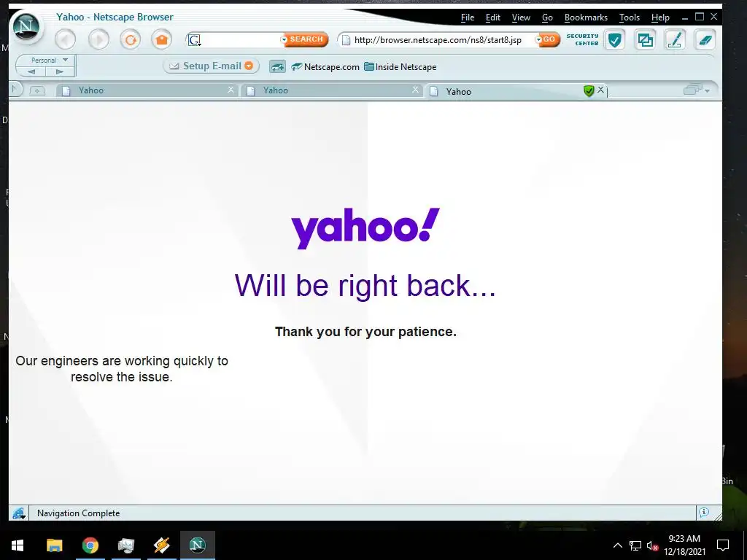The width and height of the screenshot is (747, 560).
Task: Open the Home page via house icon
Action: coord(162,39)
